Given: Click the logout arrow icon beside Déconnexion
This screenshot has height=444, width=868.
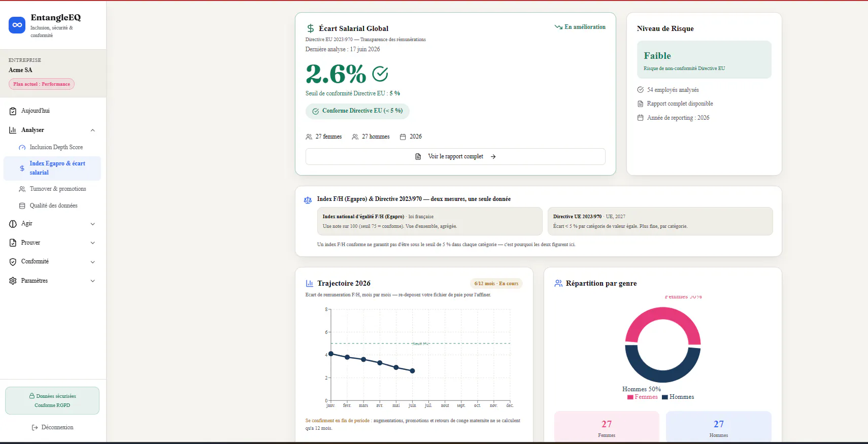Looking at the screenshot, I should coord(35,428).
